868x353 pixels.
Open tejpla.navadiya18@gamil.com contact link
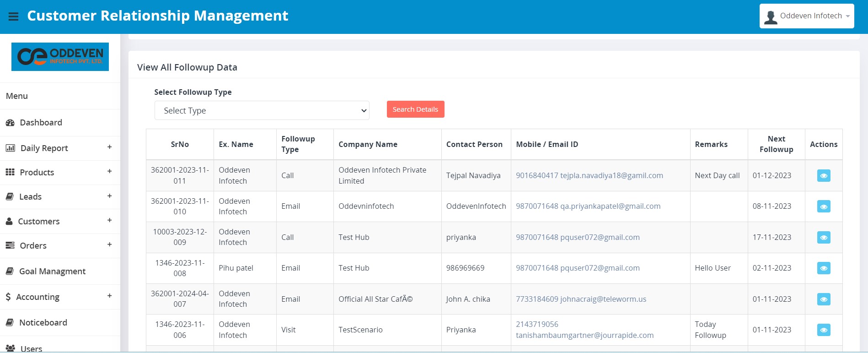click(x=611, y=175)
